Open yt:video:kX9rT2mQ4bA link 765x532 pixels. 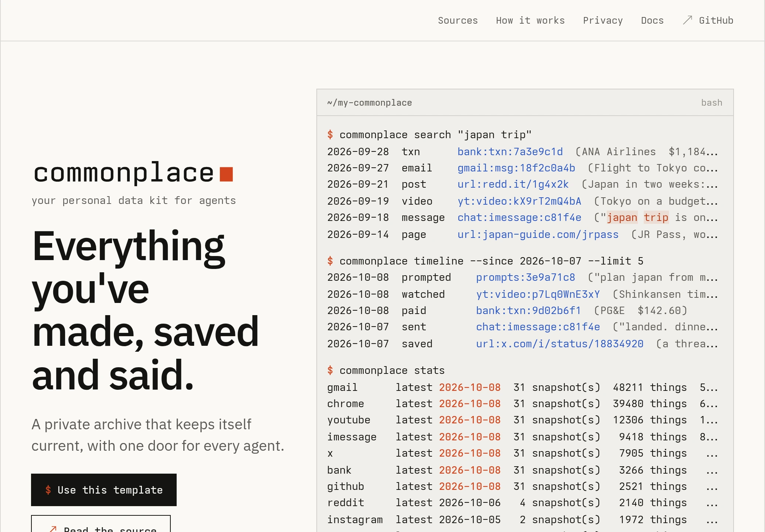point(519,201)
